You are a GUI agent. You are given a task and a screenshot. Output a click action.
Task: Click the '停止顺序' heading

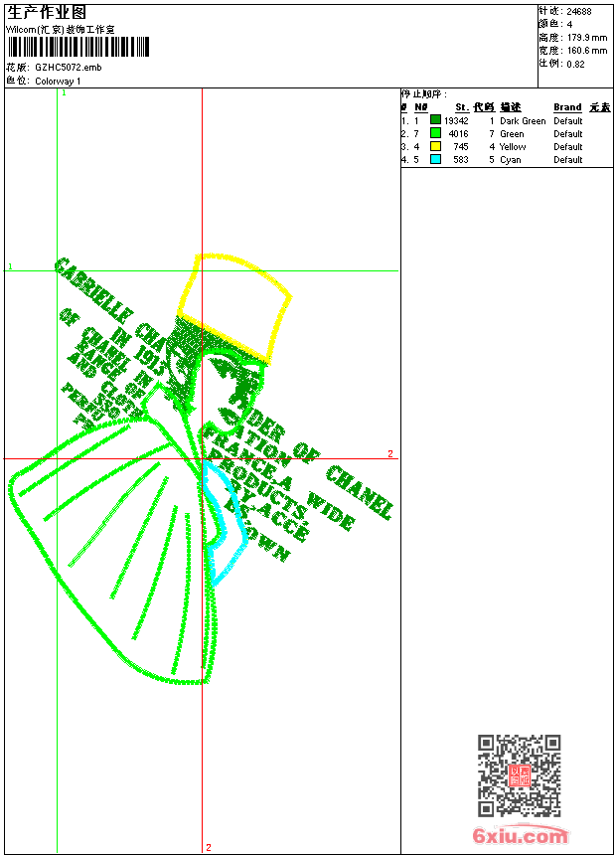(423, 94)
